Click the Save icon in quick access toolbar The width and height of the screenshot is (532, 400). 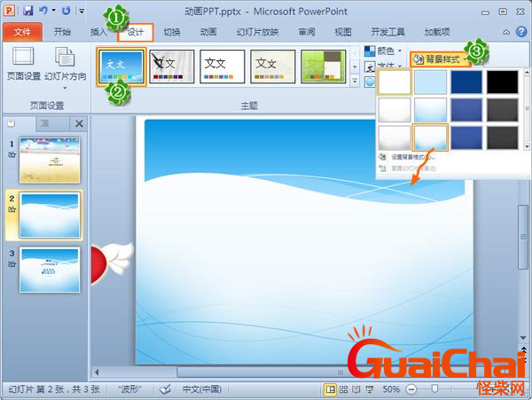pyautogui.click(x=27, y=11)
